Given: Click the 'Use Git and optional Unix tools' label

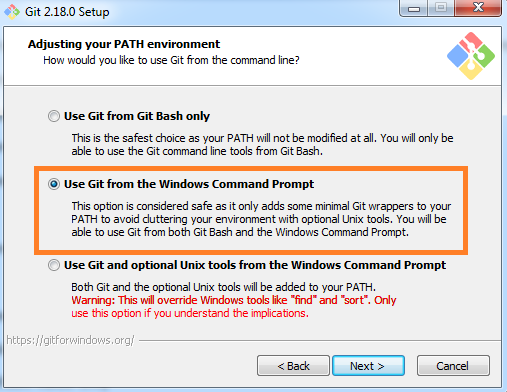Looking at the screenshot, I should 255,265.
